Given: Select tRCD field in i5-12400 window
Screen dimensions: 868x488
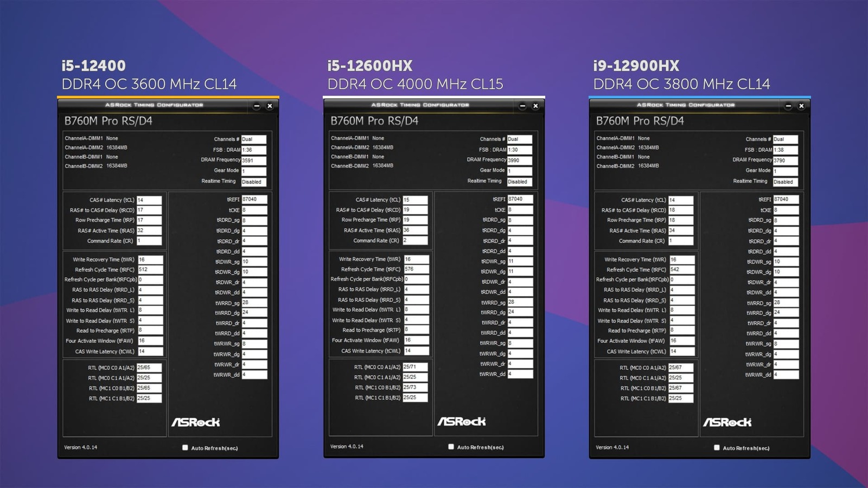Looking at the screenshot, I should click(x=149, y=210).
